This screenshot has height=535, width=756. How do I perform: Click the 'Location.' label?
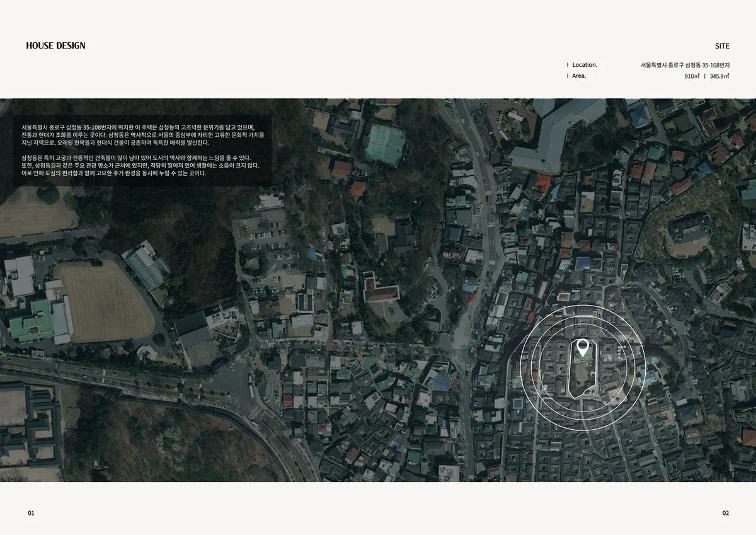click(585, 64)
